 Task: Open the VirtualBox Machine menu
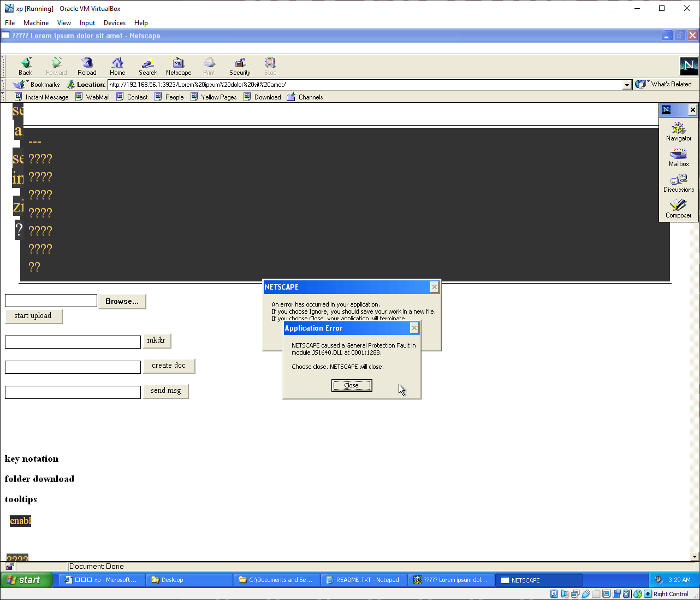point(36,23)
